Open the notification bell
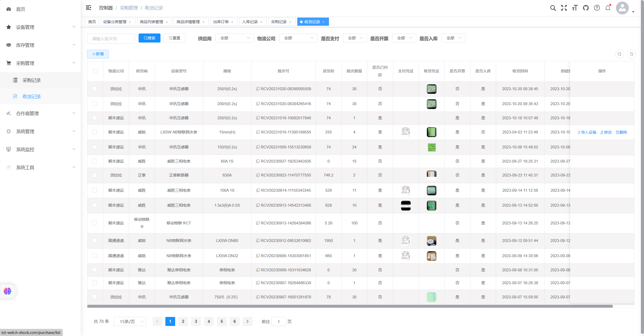Screen dimensions: 644x336 pos(608,8)
